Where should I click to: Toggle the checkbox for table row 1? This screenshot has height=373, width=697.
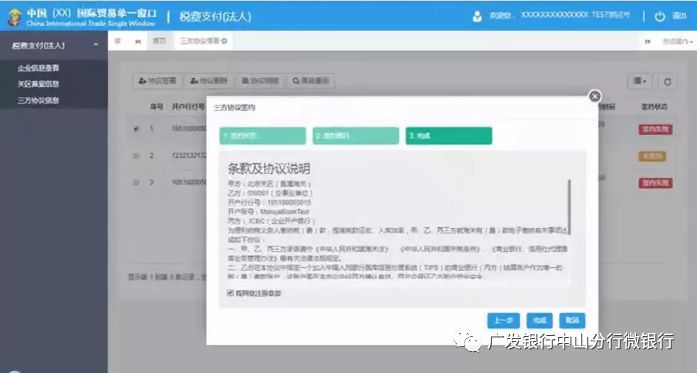pos(136,128)
